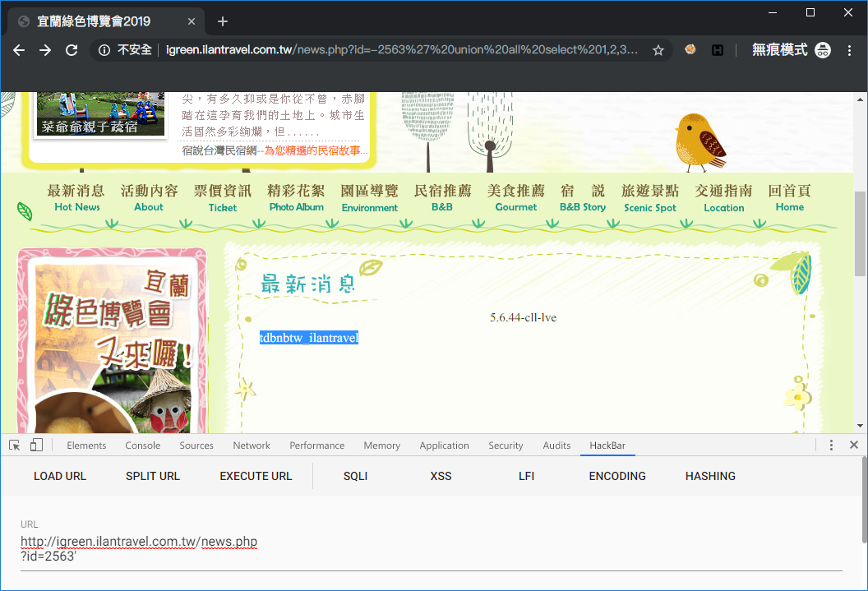
Task: Click the 菜爺爺親子蔬宿 thumbnail image
Action: 100,114
